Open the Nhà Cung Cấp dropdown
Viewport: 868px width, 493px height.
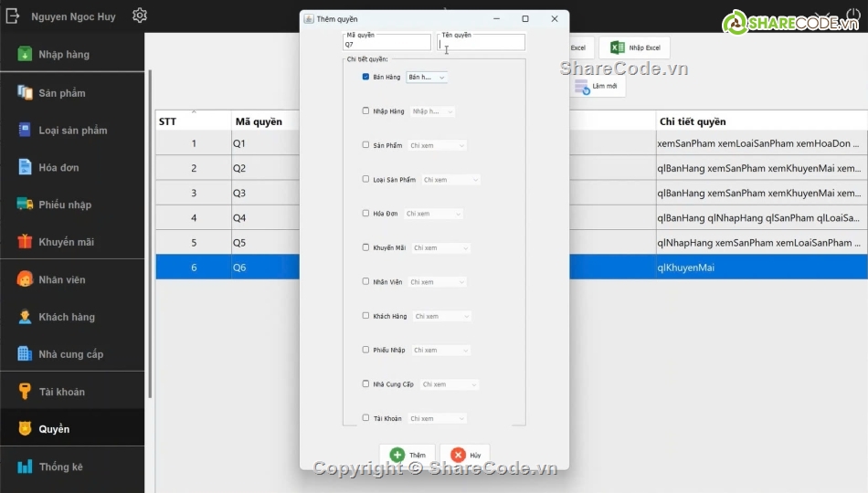pos(450,384)
